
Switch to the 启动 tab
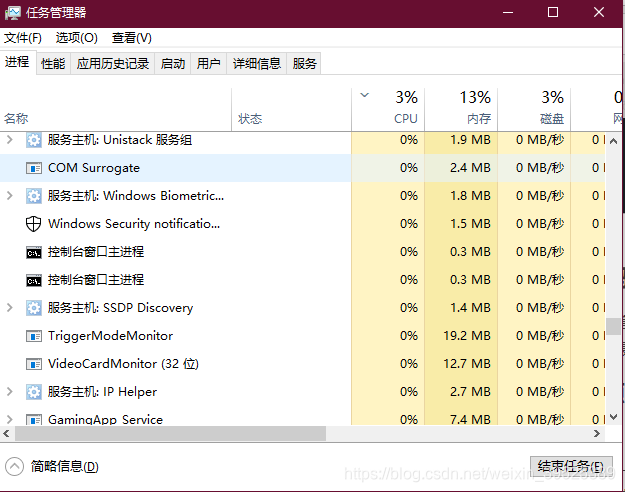(173, 63)
